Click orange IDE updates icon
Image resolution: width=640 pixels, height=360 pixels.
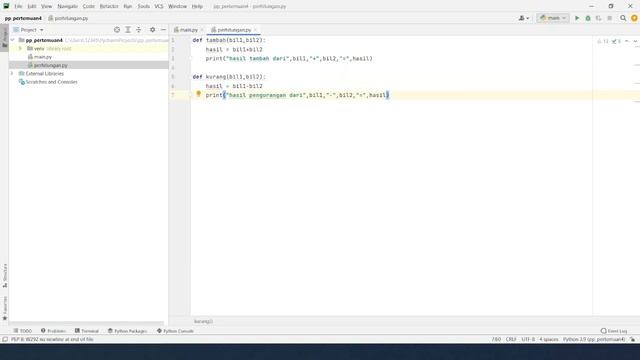[x=634, y=18]
